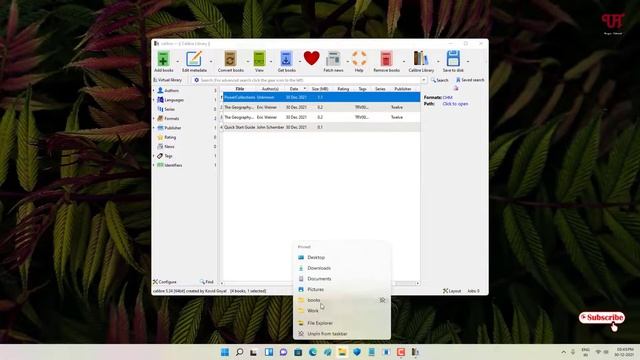
Task: Expand the Publisher tree node
Action: 154,128
